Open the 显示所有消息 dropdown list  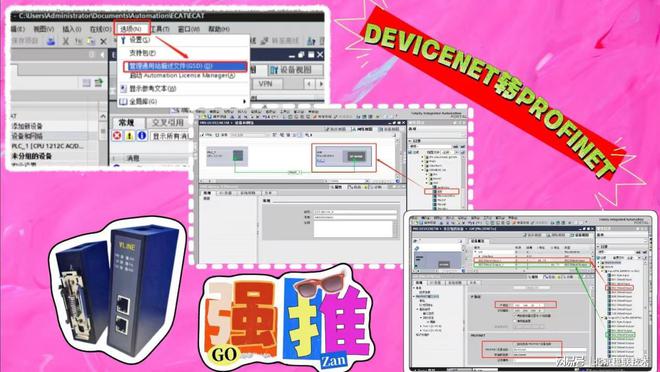[x=170, y=136]
